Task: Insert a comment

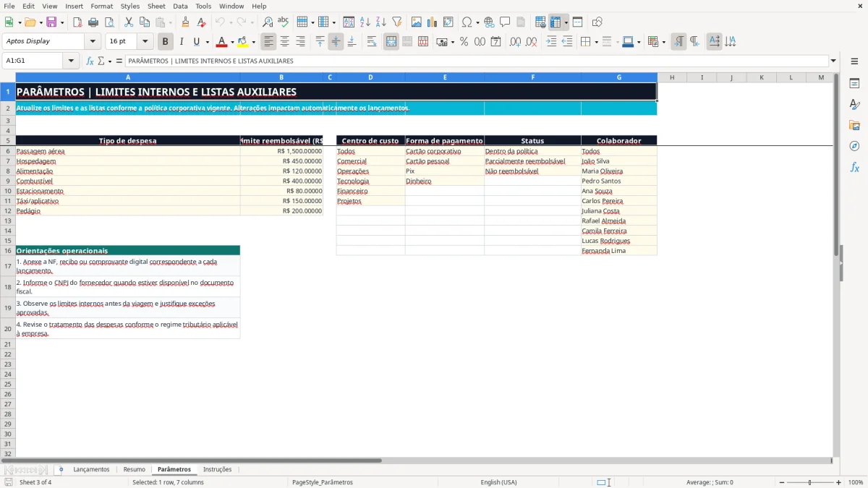Action: coord(505,22)
